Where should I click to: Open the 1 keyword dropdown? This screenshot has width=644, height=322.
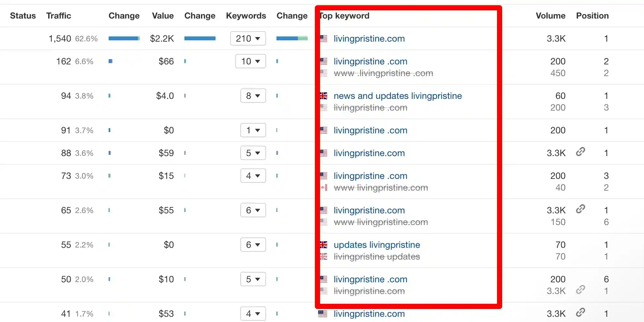click(253, 130)
